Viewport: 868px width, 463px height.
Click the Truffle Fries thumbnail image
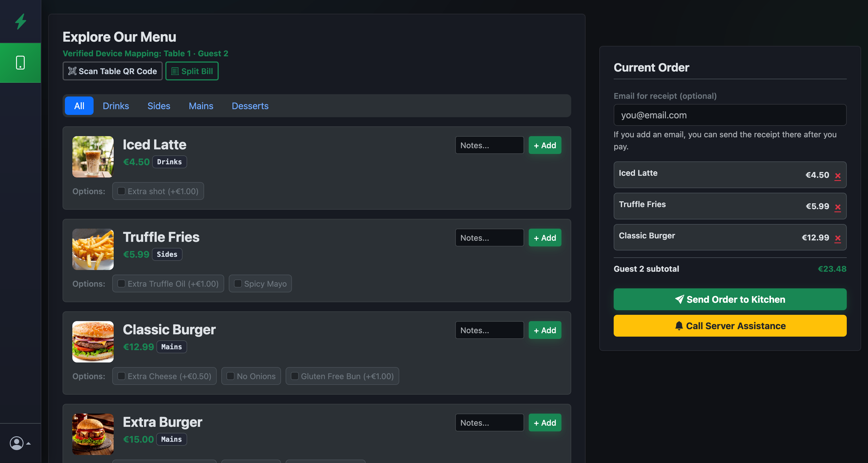[x=93, y=249]
